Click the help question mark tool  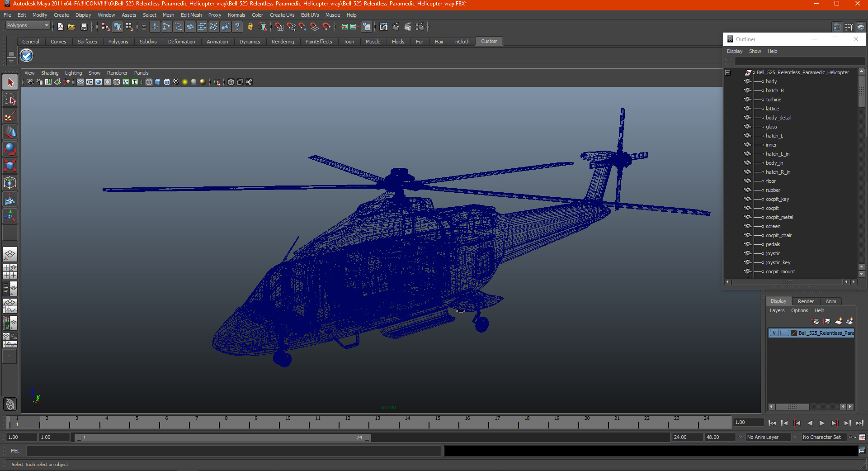(237, 27)
